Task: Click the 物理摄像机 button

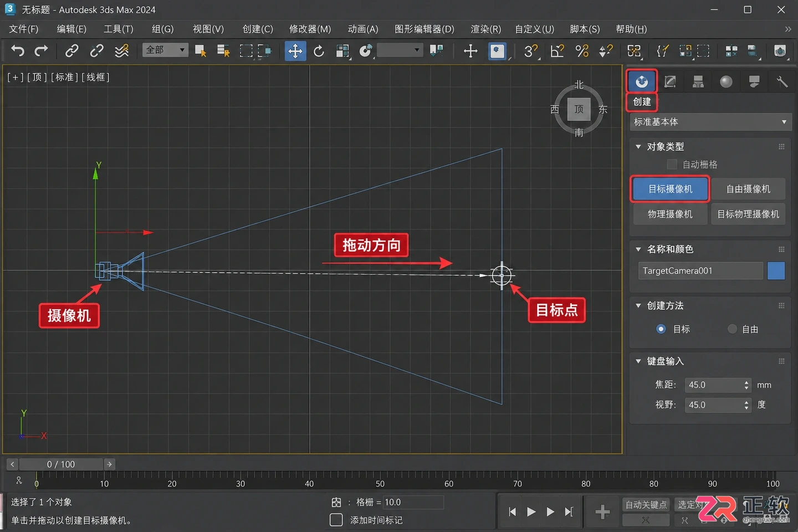Action: 670,214
